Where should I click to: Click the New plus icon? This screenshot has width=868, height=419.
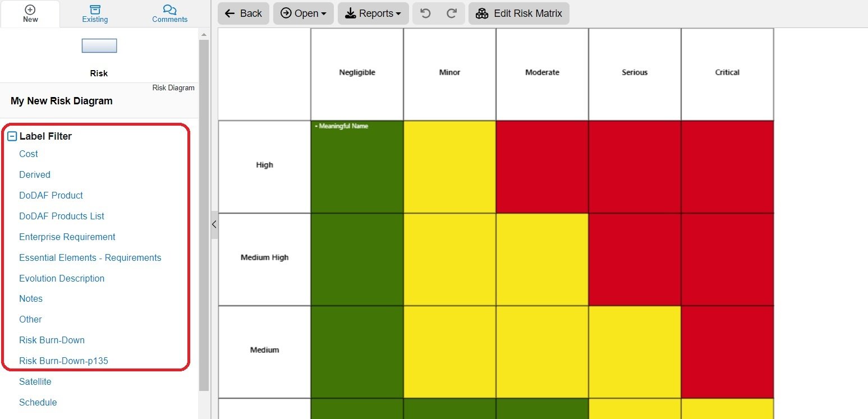[x=30, y=9]
